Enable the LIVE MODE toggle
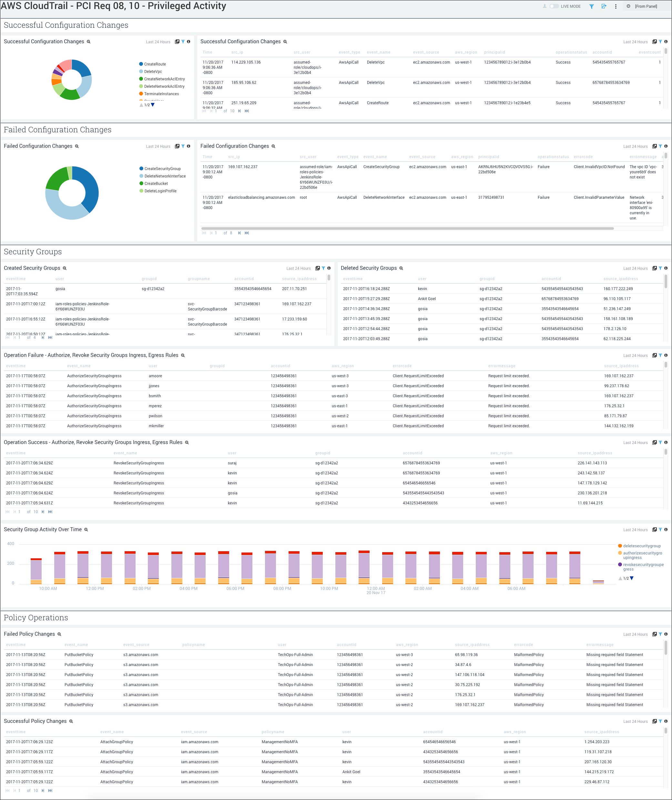Image resolution: width=672 pixels, height=800 pixels. 554,6
